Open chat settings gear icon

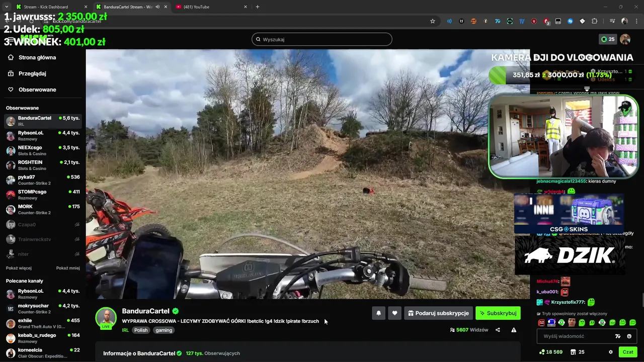(611, 352)
